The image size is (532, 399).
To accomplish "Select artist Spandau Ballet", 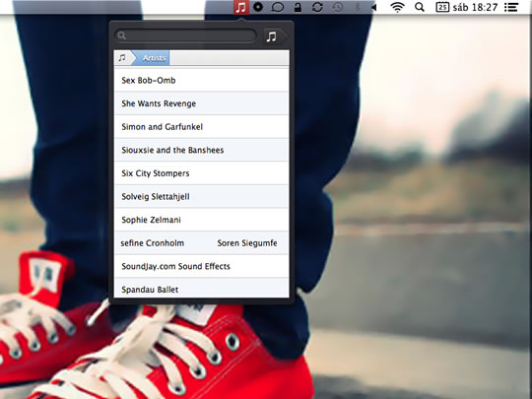I will pyautogui.click(x=202, y=288).
